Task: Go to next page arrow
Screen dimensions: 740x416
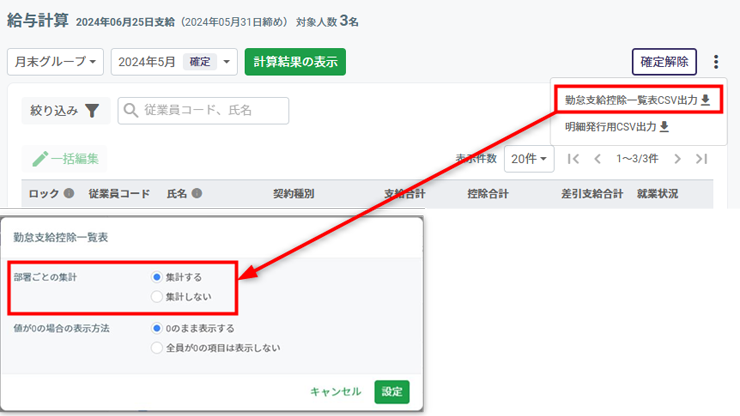Action: 677,159
